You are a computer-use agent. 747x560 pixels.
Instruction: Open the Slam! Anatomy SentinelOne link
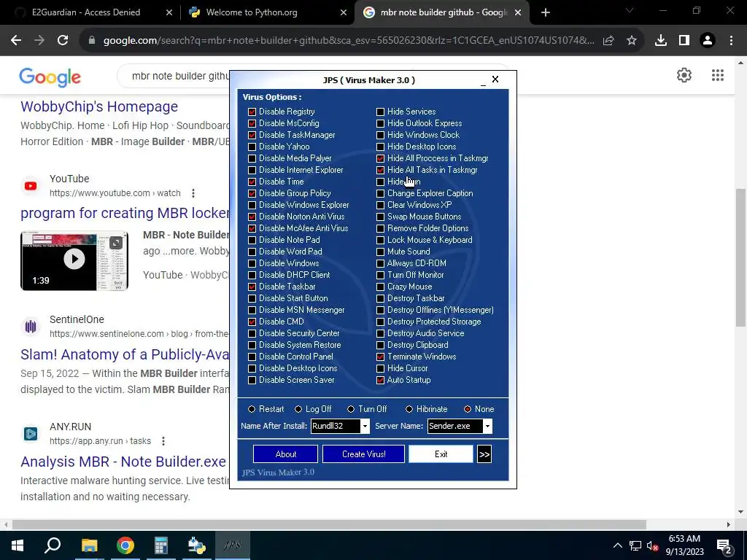click(125, 355)
